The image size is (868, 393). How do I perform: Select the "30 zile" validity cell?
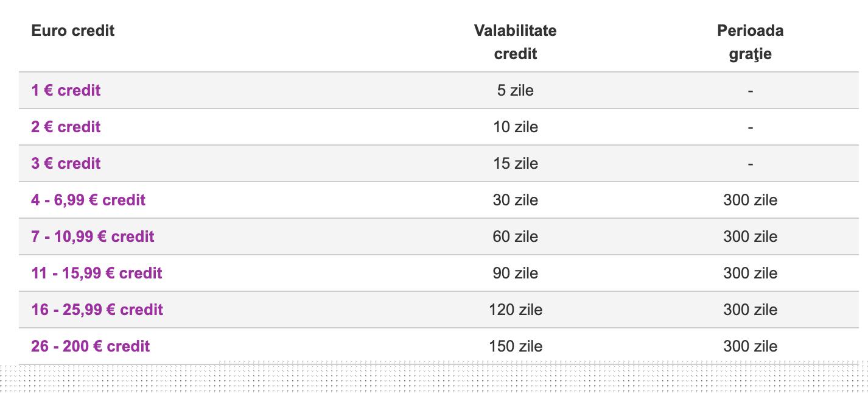(x=515, y=200)
